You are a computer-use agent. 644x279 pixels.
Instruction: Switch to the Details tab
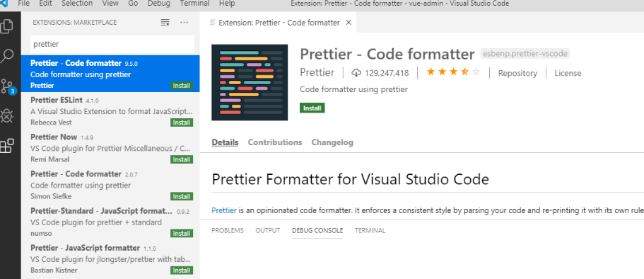coord(225,142)
